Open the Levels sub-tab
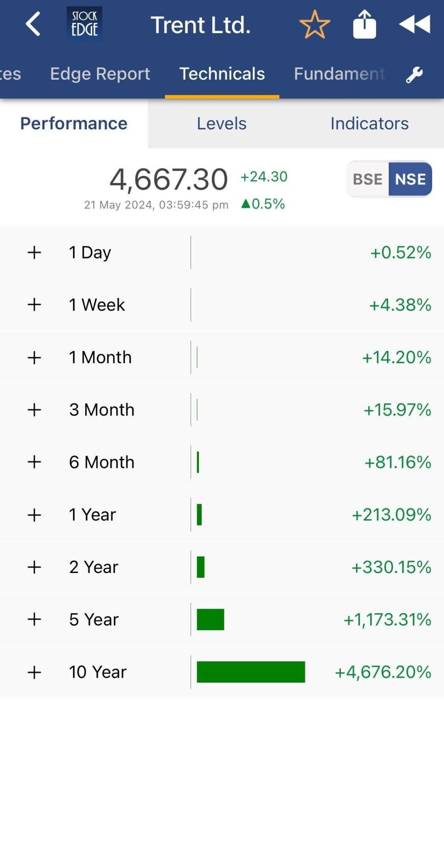 tap(221, 123)
